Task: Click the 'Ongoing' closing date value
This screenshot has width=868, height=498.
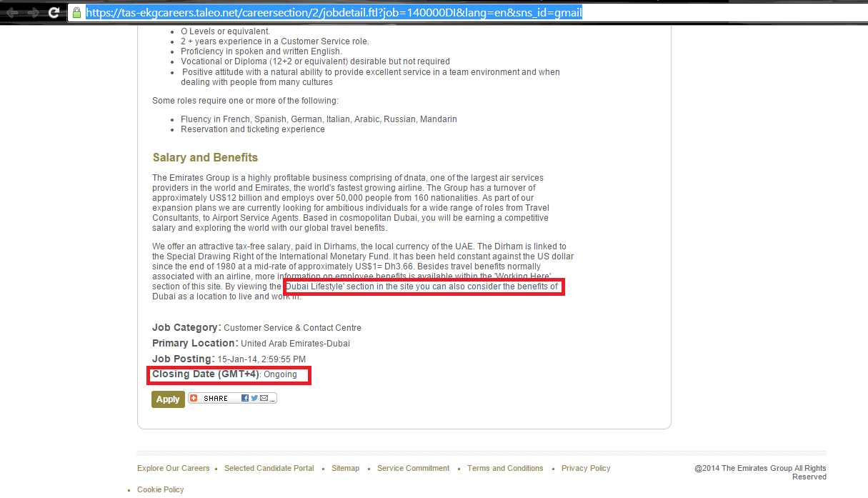Action: click(x=280, y=374)
